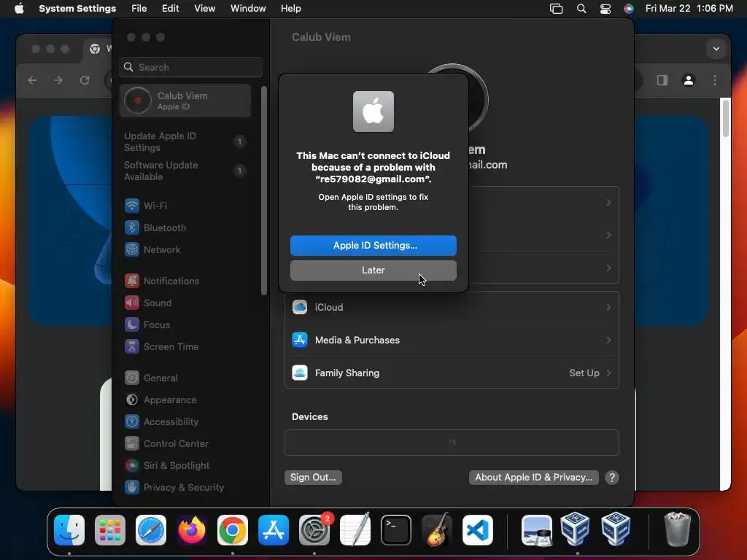
Task: Open Control Center in sidebar
Action: coord(186,444)
